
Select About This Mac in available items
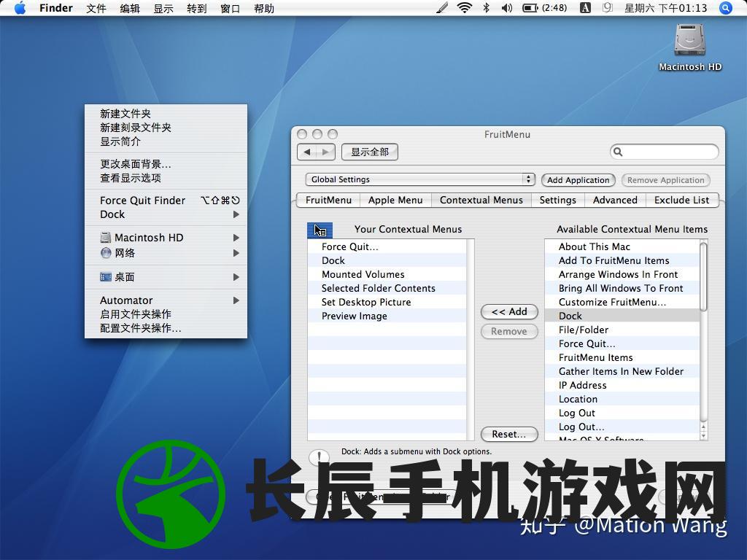622,246
